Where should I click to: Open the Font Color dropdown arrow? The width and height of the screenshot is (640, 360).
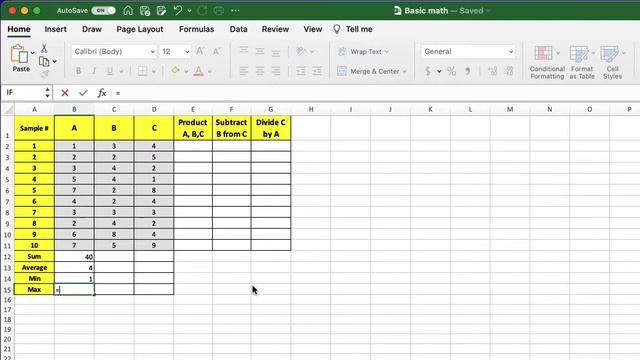210,71
